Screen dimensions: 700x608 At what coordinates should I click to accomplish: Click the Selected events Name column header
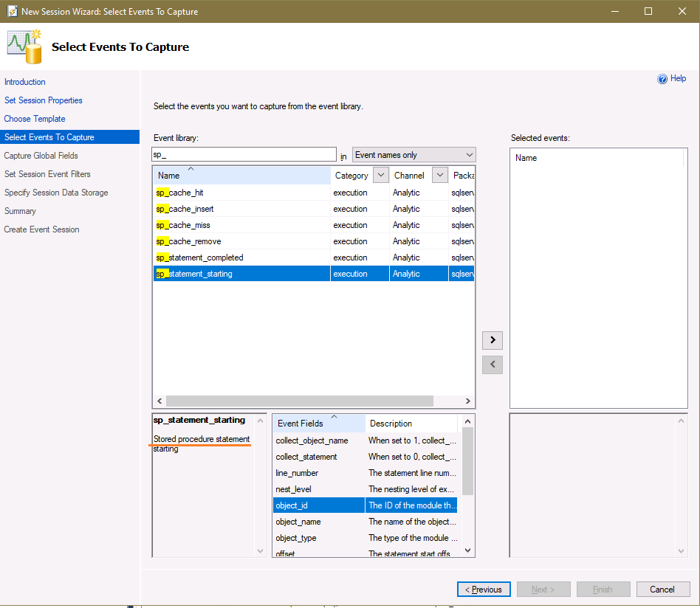click(597, 158)
